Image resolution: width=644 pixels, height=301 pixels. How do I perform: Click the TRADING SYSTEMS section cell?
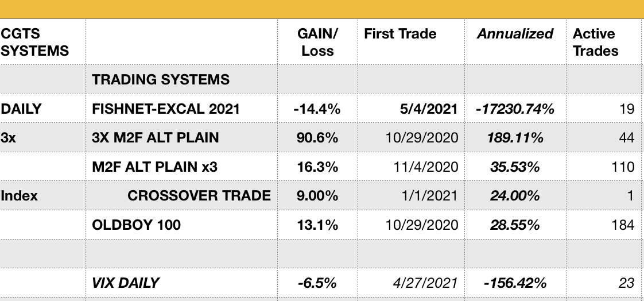click(x=161, y=80)
